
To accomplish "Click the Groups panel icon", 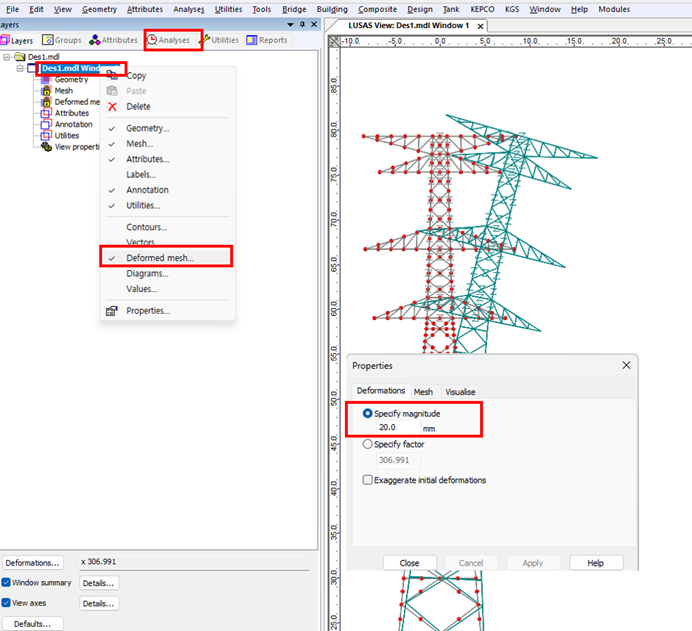I will (x=47, y=40).
